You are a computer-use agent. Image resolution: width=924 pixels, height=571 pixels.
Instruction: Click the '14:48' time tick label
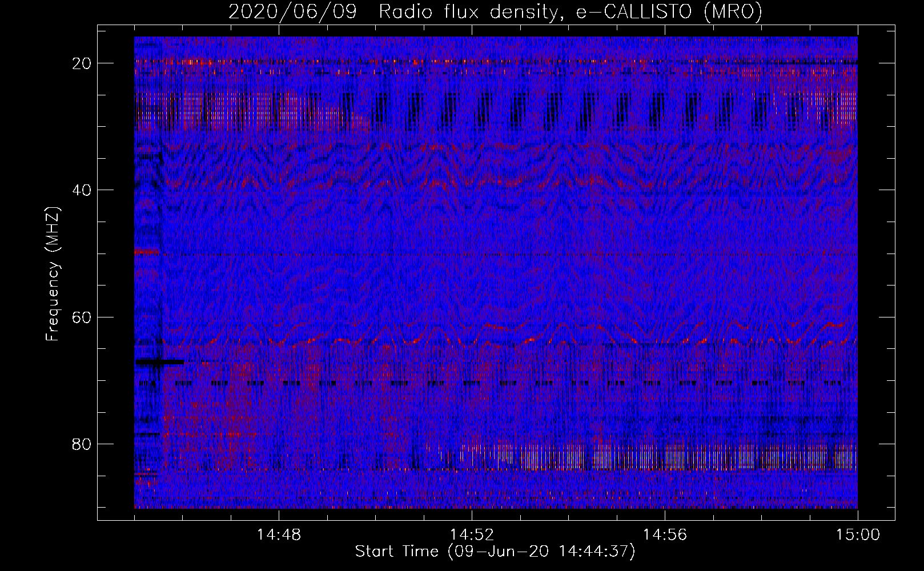[279, 535]
